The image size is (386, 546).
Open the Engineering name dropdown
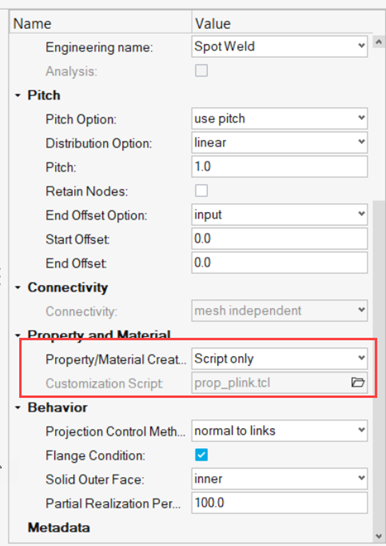pyautogui.click(x=279, y=46)
